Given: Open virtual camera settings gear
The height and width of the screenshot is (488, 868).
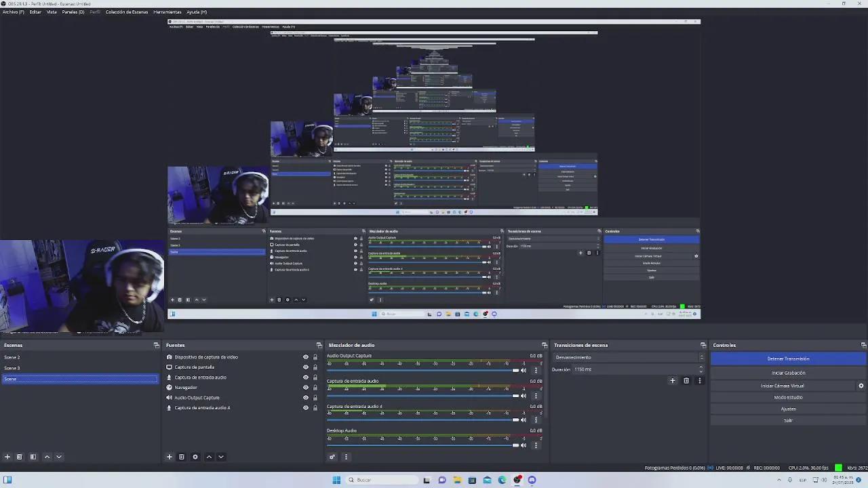Looking at the screenshot, I should (861, 386).
